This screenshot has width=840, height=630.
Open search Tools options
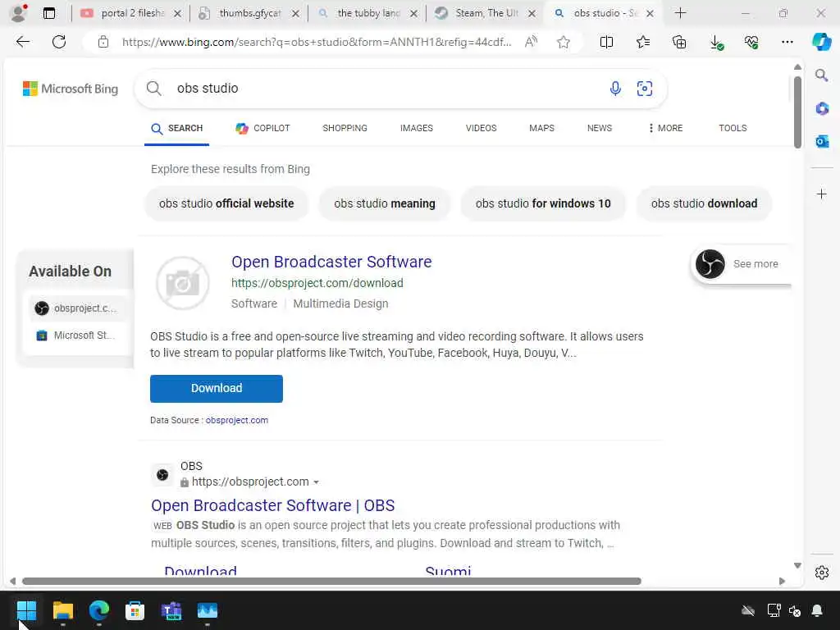click(733, 128)
